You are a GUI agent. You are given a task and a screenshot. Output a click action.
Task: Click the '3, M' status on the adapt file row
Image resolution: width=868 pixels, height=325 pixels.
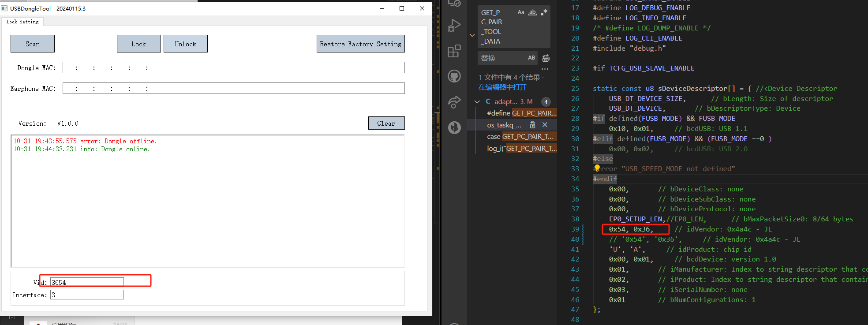point(526,101)
